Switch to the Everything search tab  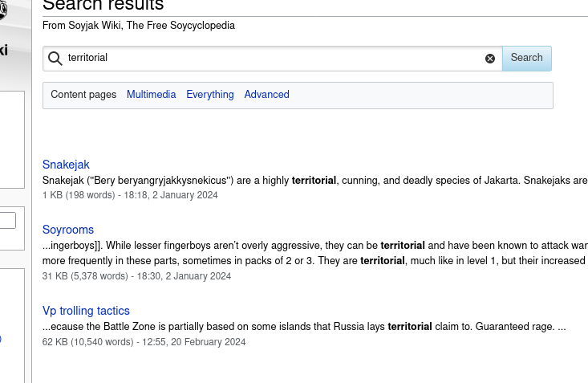tap(210, 95)
